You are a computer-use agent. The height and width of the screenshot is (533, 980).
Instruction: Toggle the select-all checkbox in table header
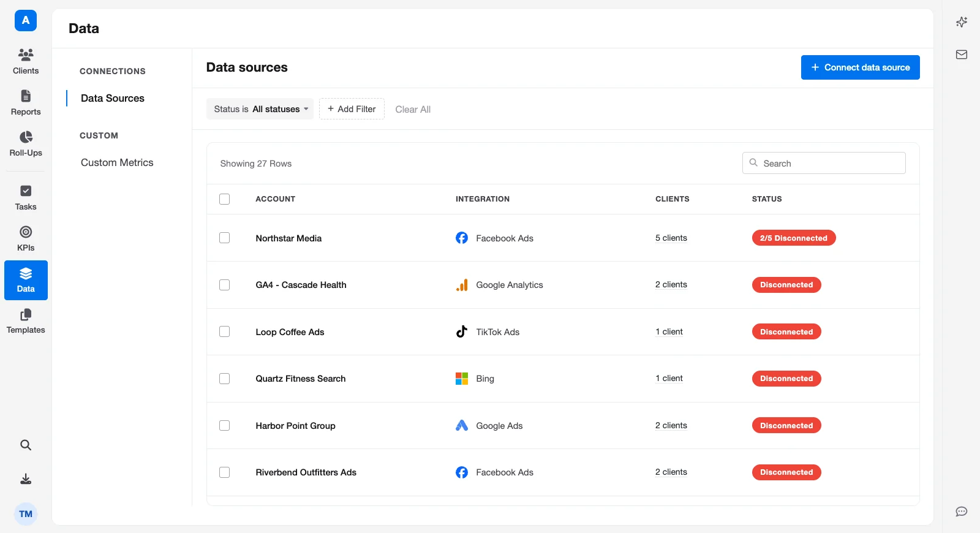[225, 199]
